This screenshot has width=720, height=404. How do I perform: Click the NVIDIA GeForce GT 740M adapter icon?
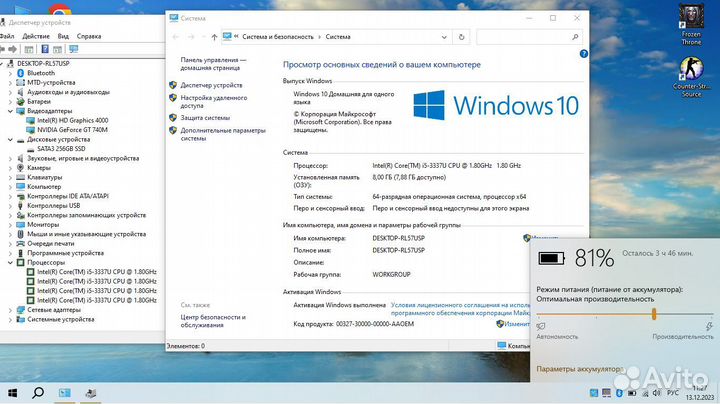point(30,130)
